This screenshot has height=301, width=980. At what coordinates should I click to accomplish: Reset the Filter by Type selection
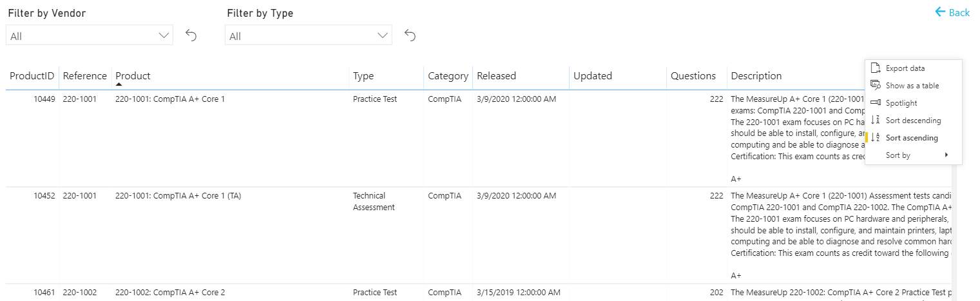point(410,35)
